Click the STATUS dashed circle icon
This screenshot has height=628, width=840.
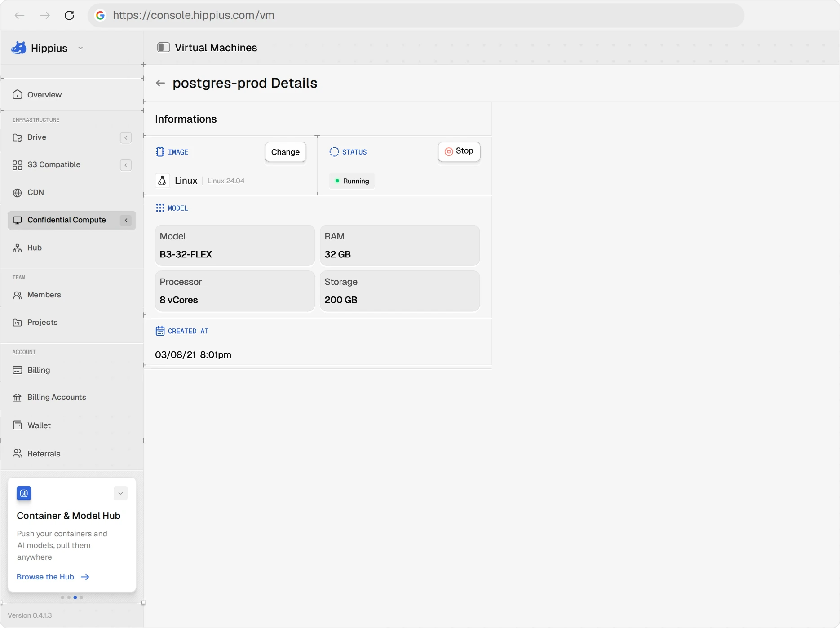334,152
